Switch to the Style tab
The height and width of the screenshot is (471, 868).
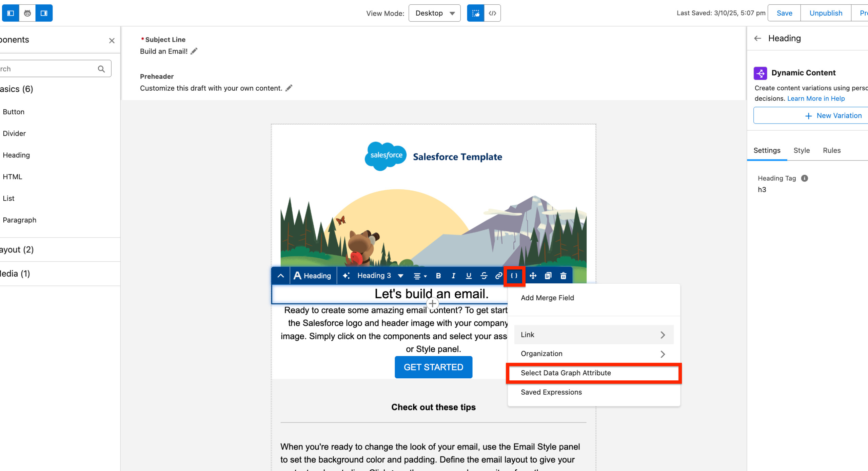(802, 150)
